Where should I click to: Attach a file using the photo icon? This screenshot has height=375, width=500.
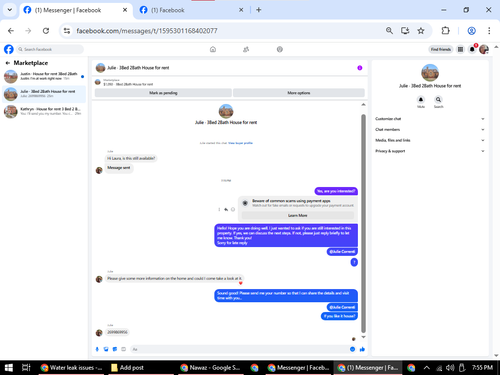click(106, 349)
